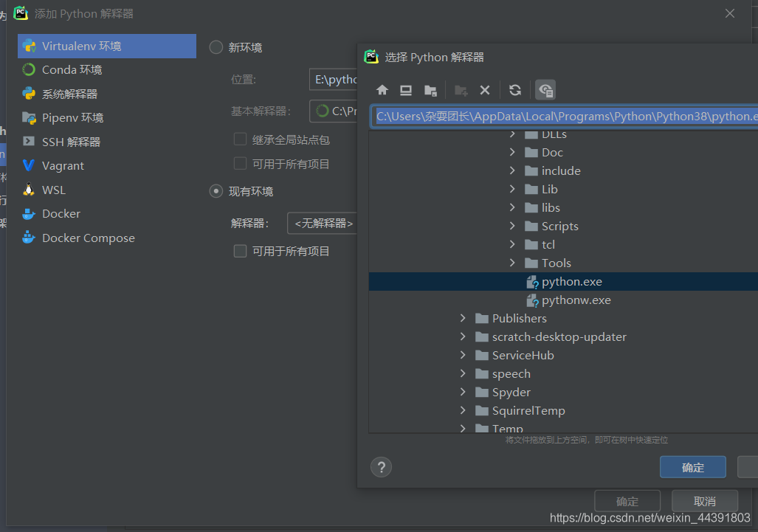Image resolution: width=758 pixels, height=532 pixels.
Task: Click the 位置 path field
Action: pos(334,79)
